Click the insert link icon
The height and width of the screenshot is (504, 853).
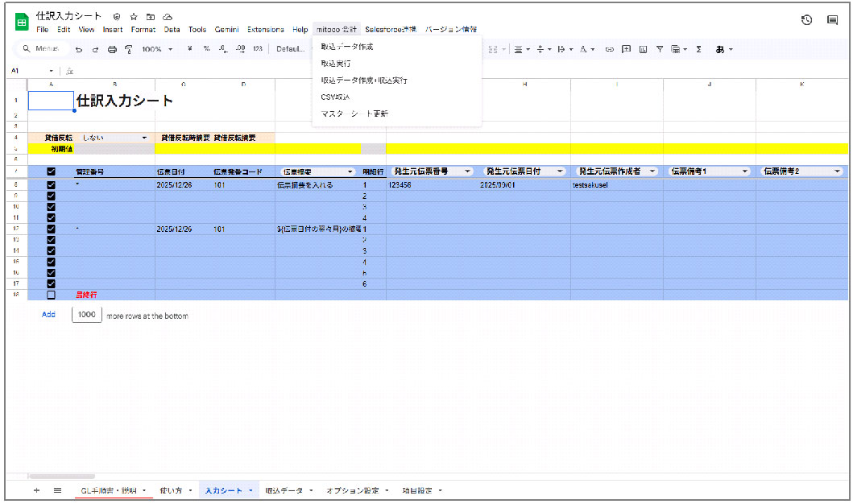tap(609, 49)
